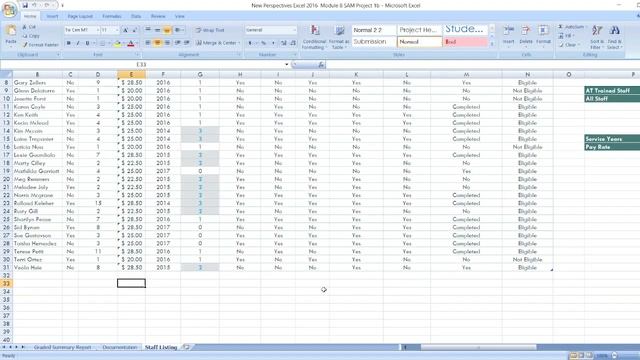
Task: Apply comma style
Action: (x=273, y=43)
